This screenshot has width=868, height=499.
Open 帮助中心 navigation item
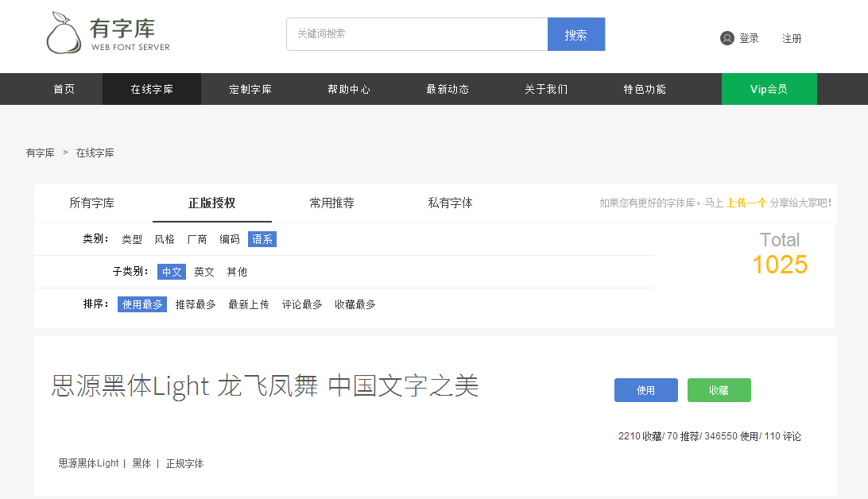349,89
